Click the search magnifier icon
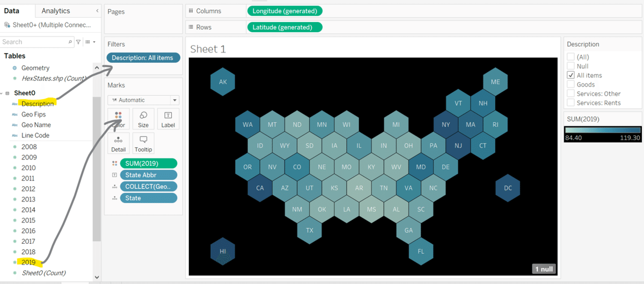Image resolution: width=644 pixels, height=284 pixels. point(70,42)
